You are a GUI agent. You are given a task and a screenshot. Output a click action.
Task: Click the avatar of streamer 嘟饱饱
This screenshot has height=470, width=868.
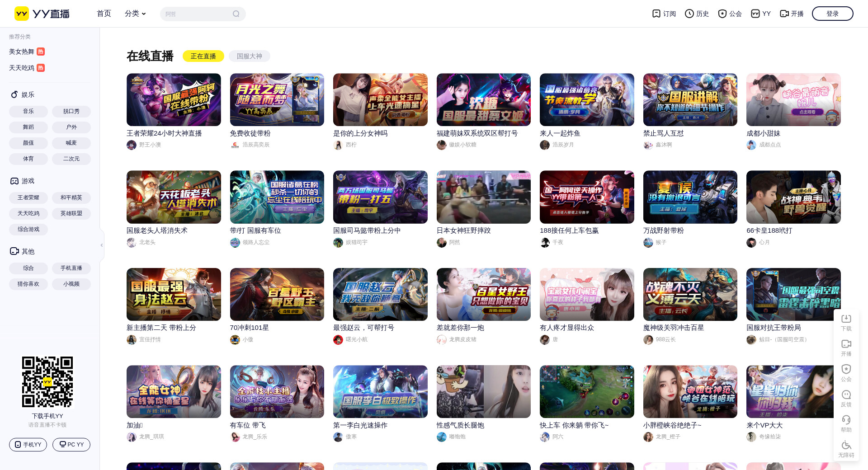coord(442,437)
